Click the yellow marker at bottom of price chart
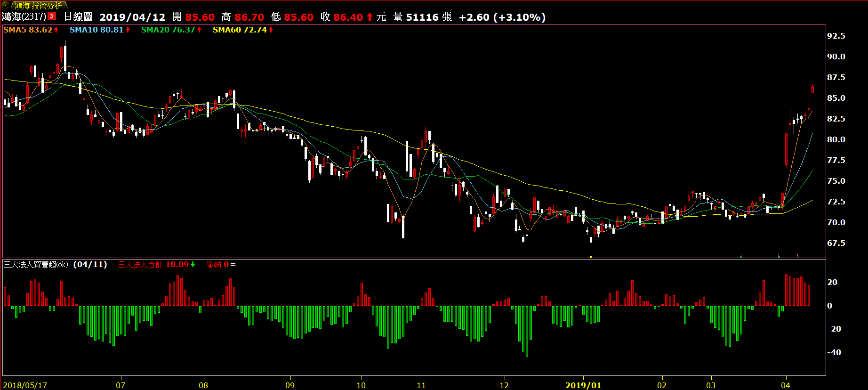This screenshot has width=868, height=390. 591,256
